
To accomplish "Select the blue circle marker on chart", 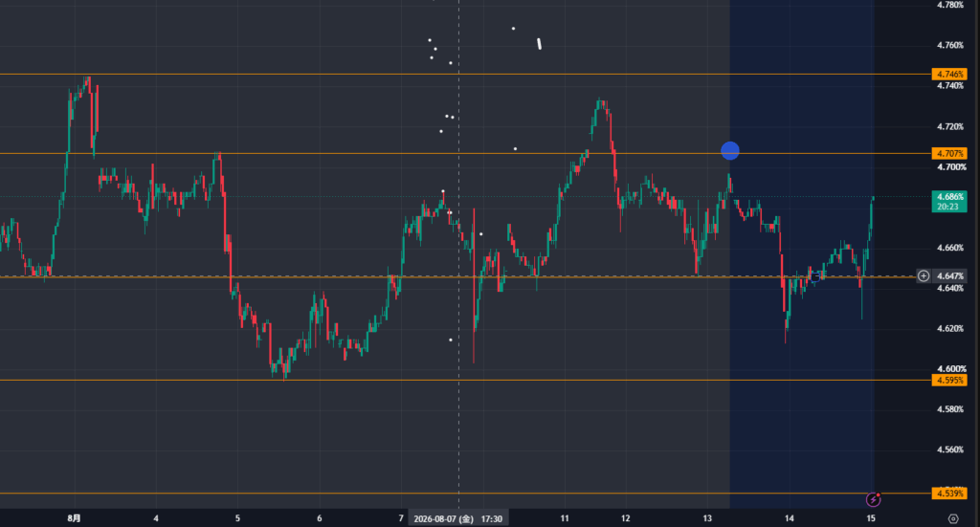I will [730, 150].
